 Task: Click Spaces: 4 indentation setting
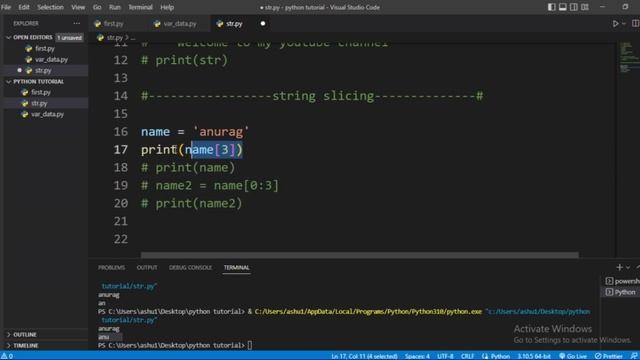[417, 356]
